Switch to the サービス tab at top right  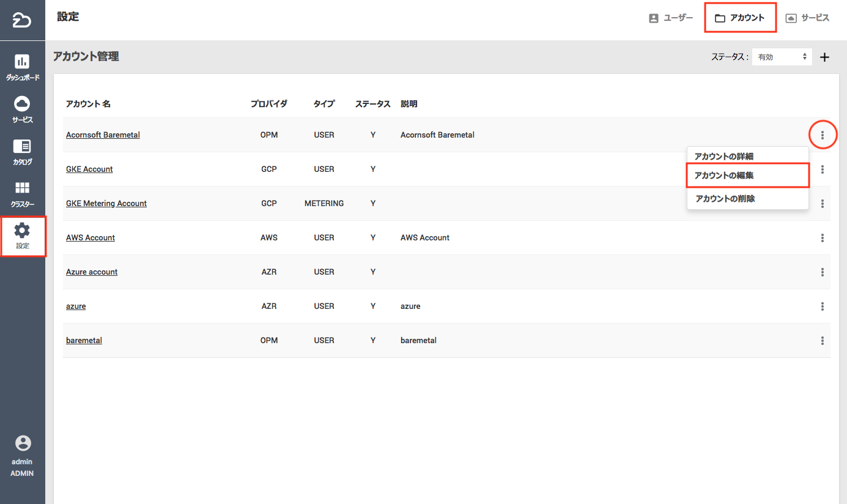807,18
